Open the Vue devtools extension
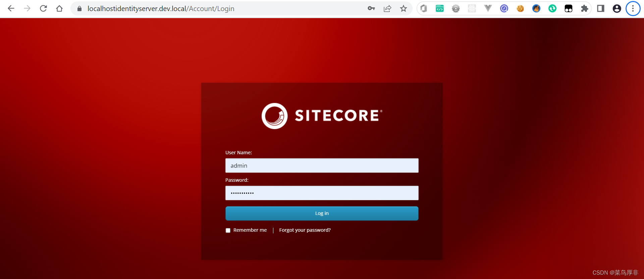Screen dimensions: 644x279 pos(488,8)
